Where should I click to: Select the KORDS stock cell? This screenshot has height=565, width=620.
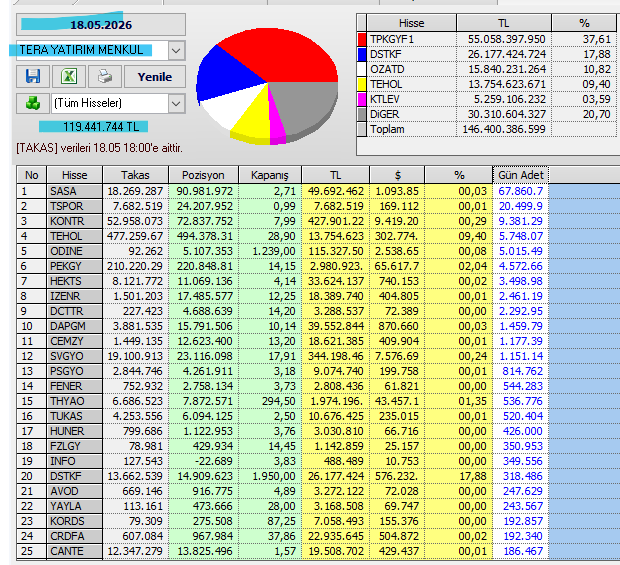74,522
